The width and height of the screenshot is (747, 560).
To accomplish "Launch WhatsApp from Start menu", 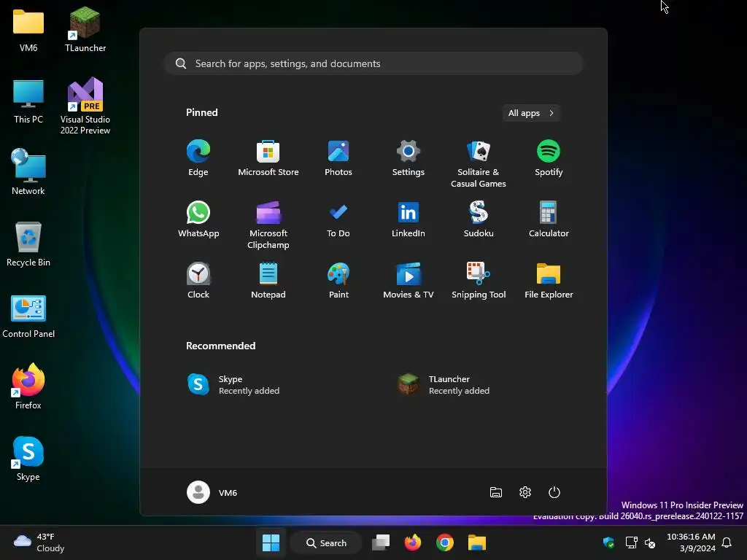I will tap(198, 219).
